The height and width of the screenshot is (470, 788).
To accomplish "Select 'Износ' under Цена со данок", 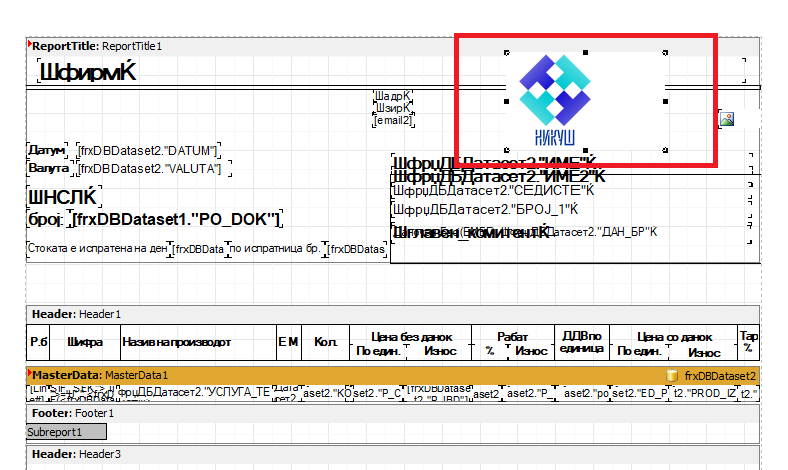I will (704, 353).
